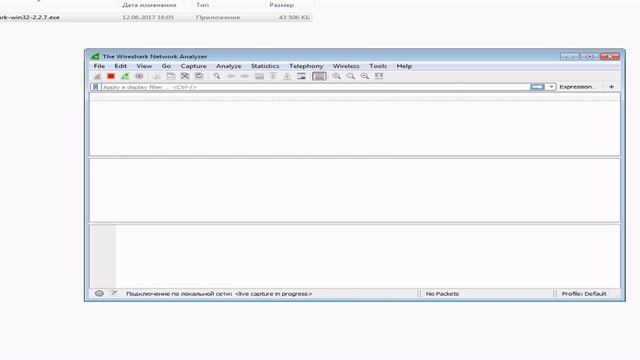This screenshot has width=640, height=360.
Task: Click the file date 12.06.2017 16:05 in Explorer
Action: (x=148, y=18)
